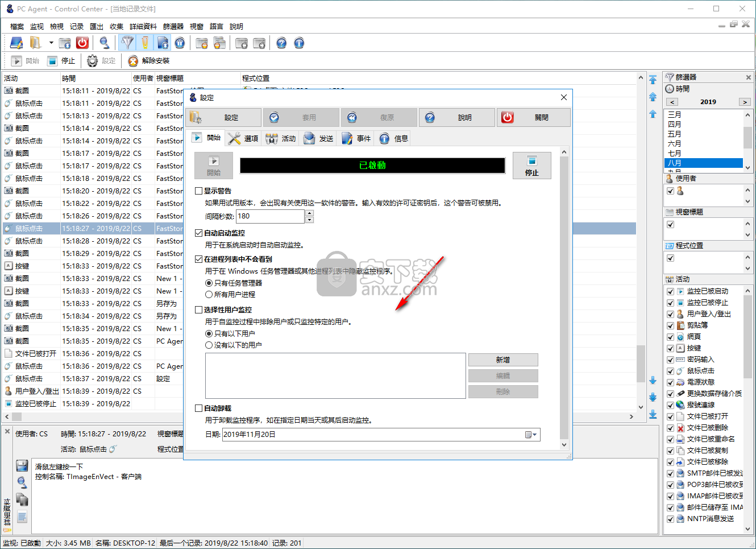Go to next year in filter

click(x=745, y=102)
